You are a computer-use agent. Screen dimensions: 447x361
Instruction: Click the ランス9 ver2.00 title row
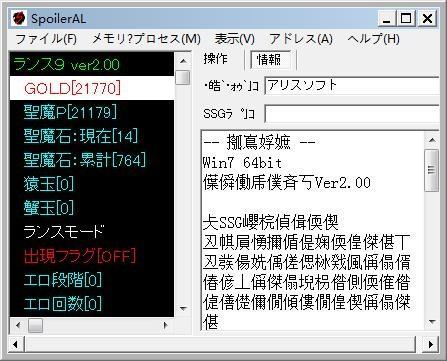pos(92,64)
